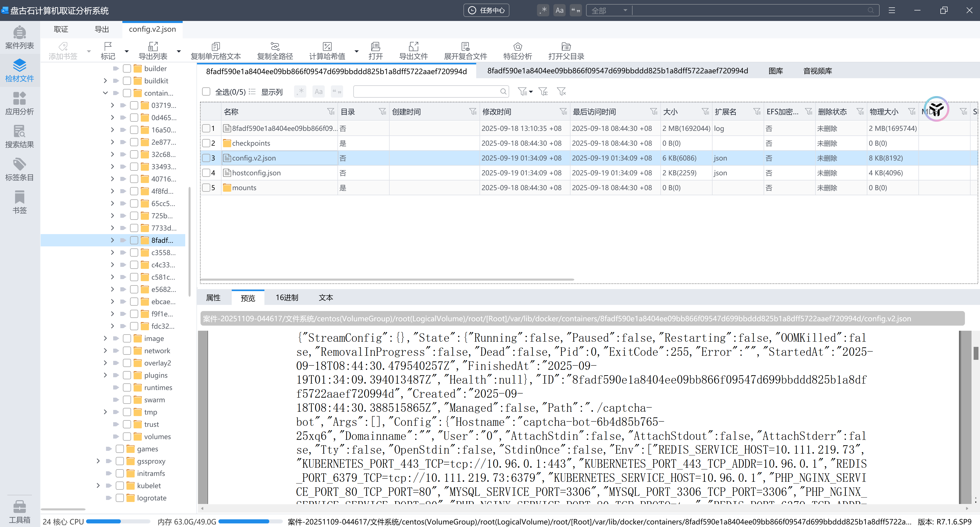The width and height of the screenshot is (980, 527).
Task: Click the 复制全路径 copy path icon
Action: tap(275, 47)
